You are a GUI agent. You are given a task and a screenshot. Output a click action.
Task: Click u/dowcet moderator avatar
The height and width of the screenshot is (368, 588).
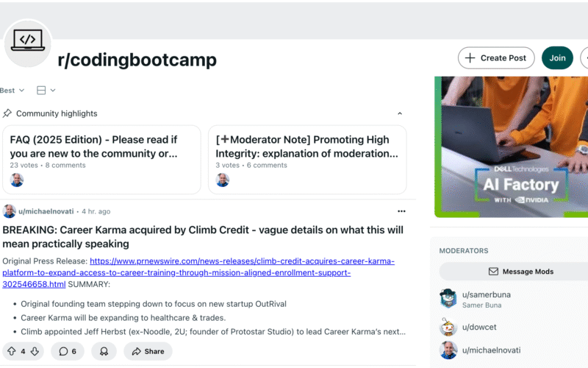tap(448, 327)
